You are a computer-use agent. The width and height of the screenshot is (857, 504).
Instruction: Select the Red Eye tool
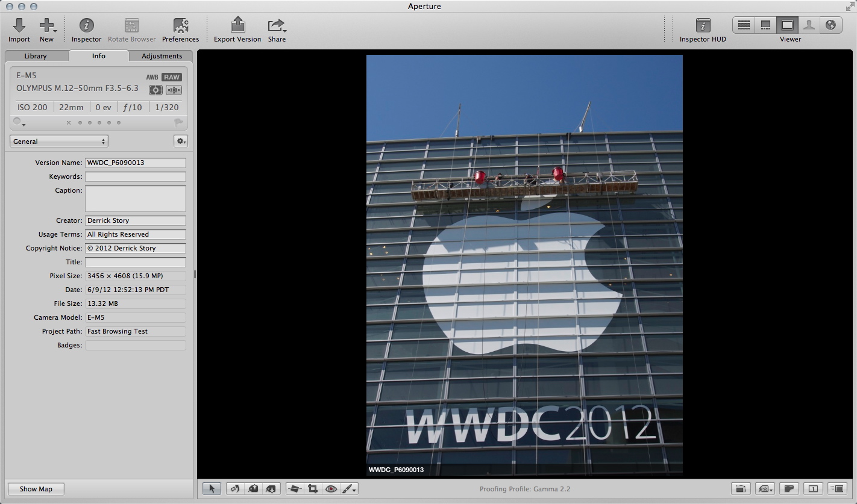[x=331, y=489]
